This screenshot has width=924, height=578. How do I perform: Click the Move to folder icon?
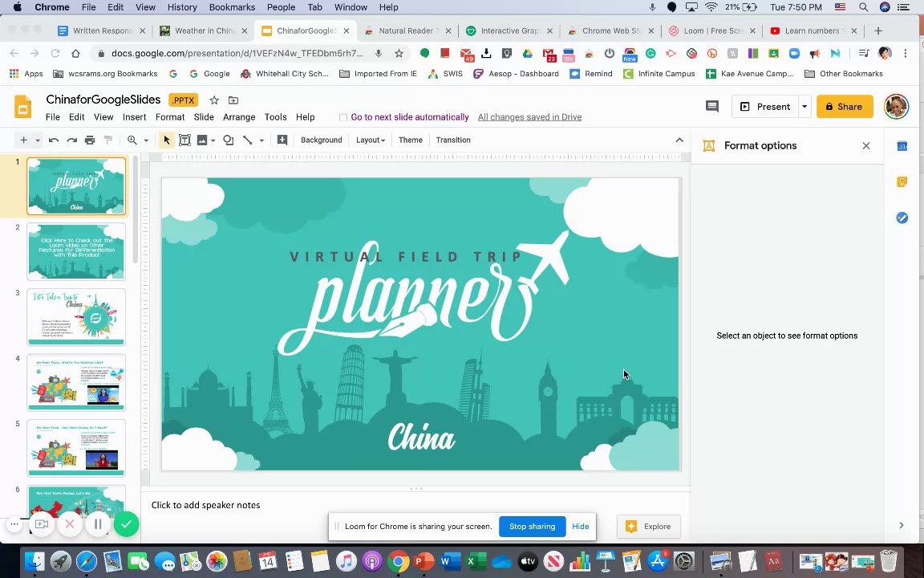click(233, 100)
